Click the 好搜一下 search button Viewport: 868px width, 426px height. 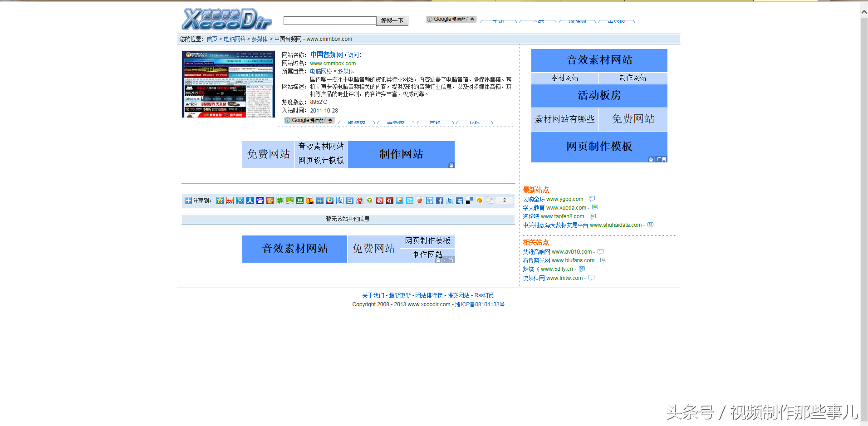point(392,21)
